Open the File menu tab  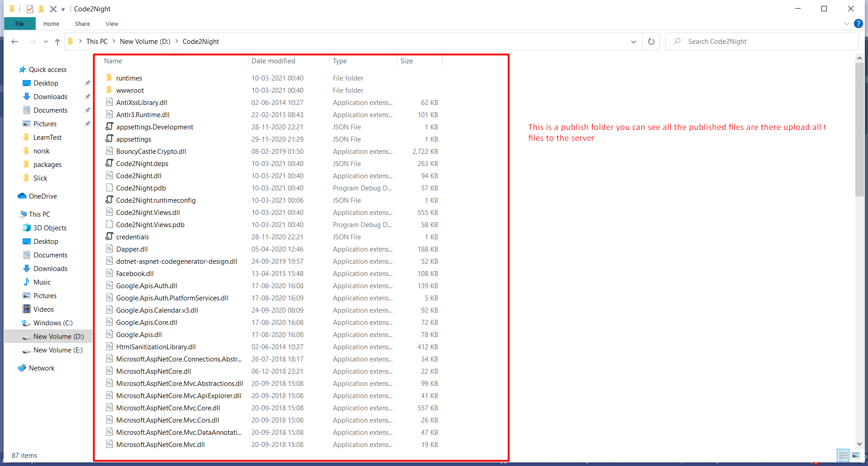[19, 24]
